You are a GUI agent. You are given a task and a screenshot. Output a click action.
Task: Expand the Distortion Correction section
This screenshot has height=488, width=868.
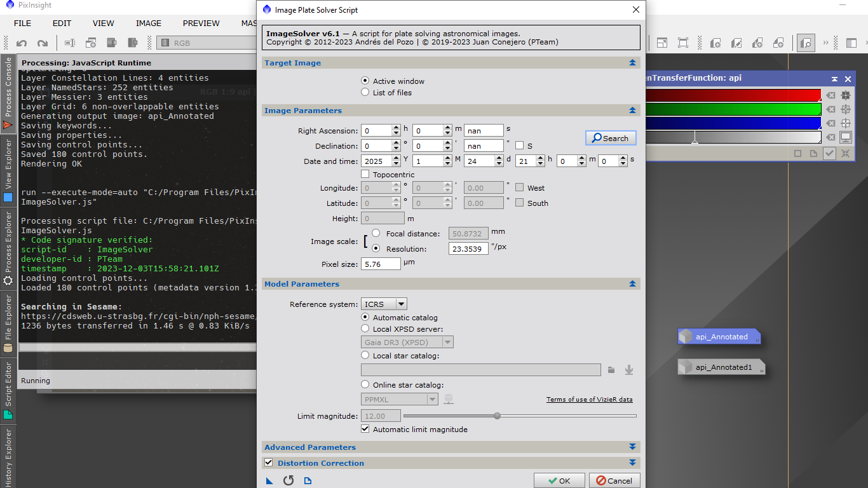click(x=632, y=463)
